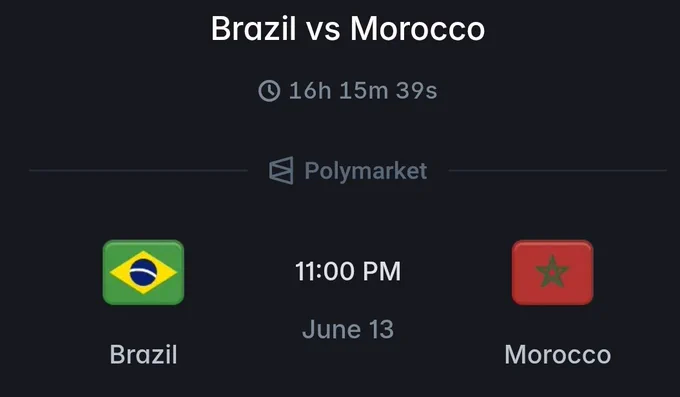
Task: Click the 15m portion of the countdown
Action: [x=364, y=91]
